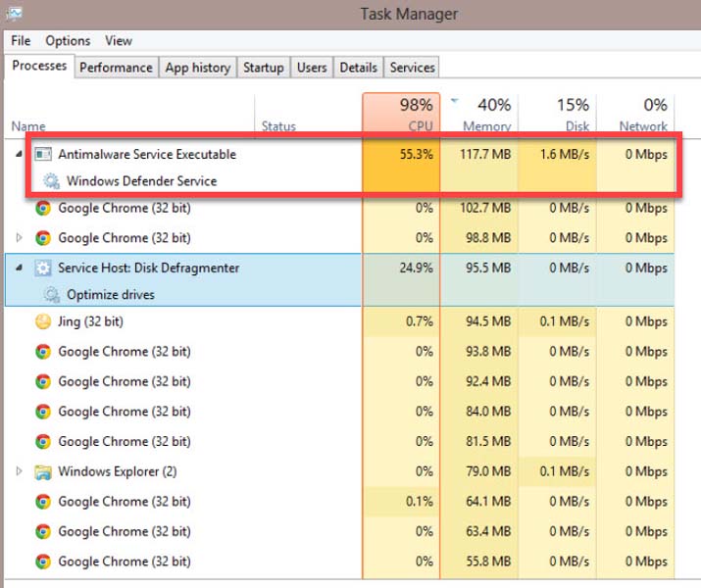The height and width of the screenshot is (588, 701).
Task: Click the 0.7% CPU value for Jing
Action: 420,321
